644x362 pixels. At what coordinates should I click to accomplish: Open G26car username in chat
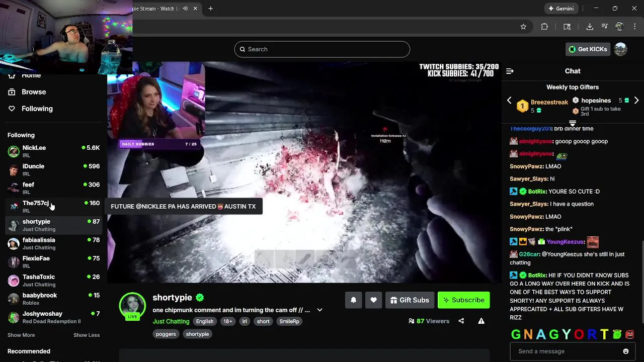530,254
